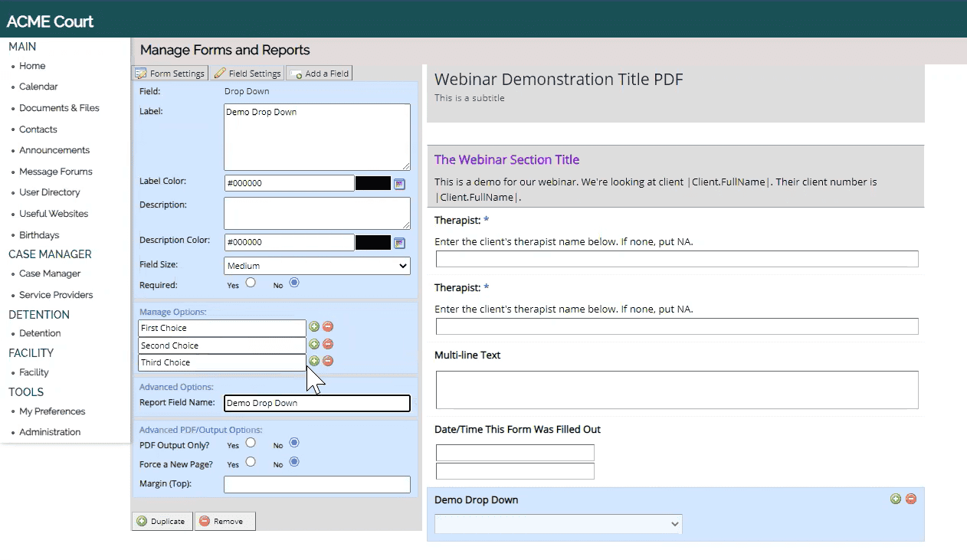Viewport: 967px width, 560px height.
Task: Set Required to No
Action: point(294,283)
